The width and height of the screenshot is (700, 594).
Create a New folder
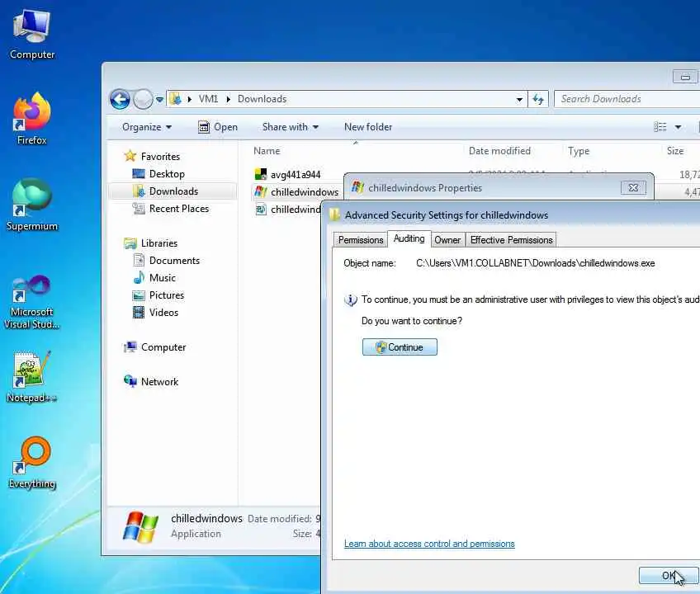click(368, 127)
